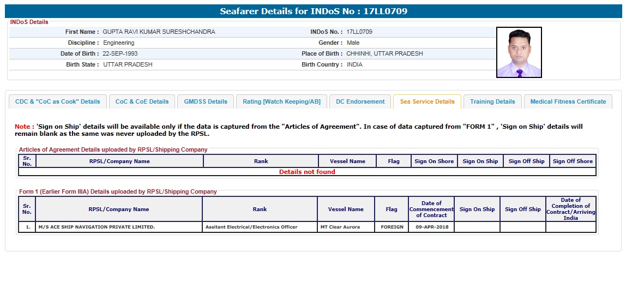Open the Medical Fitness Certificate tab
The width and height of the screenshot is (644, 300).
(568, 101)
